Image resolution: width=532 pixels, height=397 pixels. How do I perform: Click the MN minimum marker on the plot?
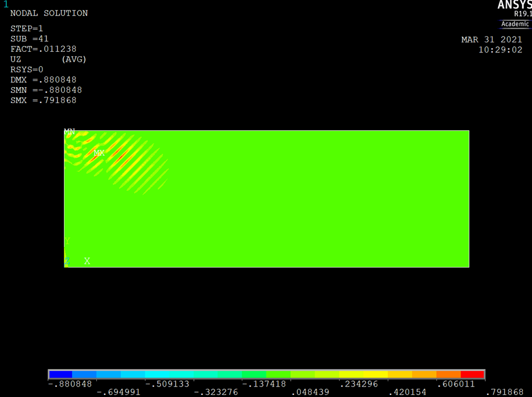tap(69, 131)
